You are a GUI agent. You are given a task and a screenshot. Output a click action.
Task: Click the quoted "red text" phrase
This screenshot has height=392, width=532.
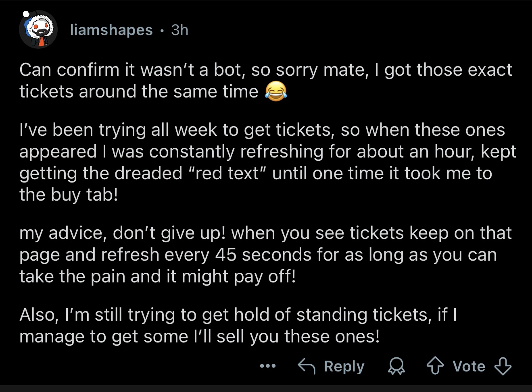click(226, 173)
